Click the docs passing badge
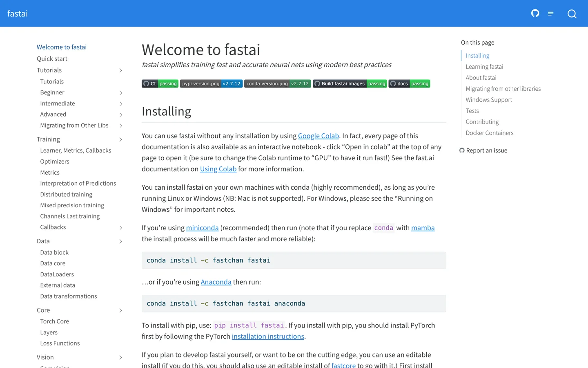This screenshot has height=368, width=588. click(x=409, y=84)
